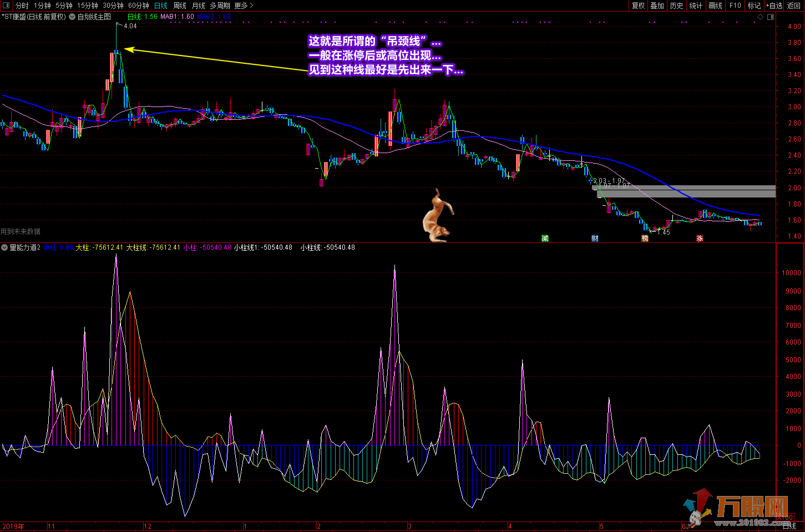Screen dimensions: 805x532
Task: Select the 日线 daily tab
Action: [x=161, y=6]
